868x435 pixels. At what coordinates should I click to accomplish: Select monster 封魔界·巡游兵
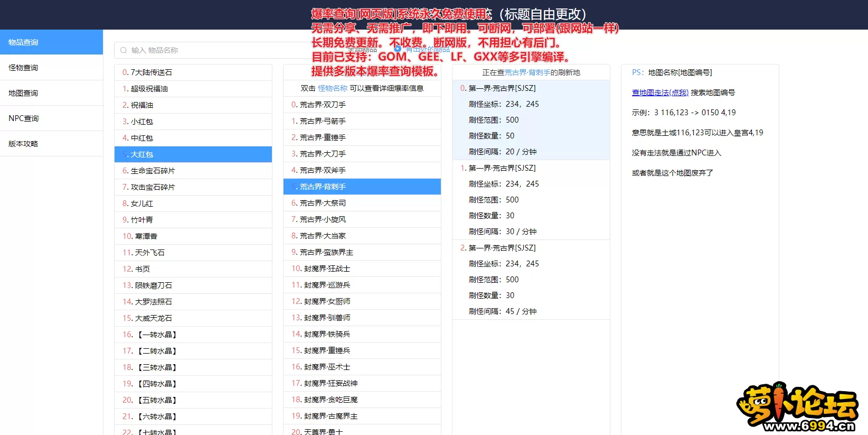pos(362,285)
